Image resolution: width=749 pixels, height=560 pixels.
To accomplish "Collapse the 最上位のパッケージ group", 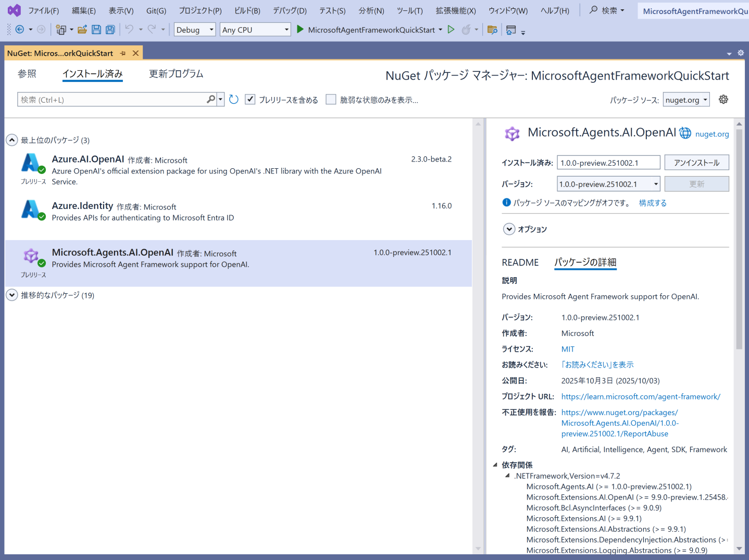I will 12,140.
